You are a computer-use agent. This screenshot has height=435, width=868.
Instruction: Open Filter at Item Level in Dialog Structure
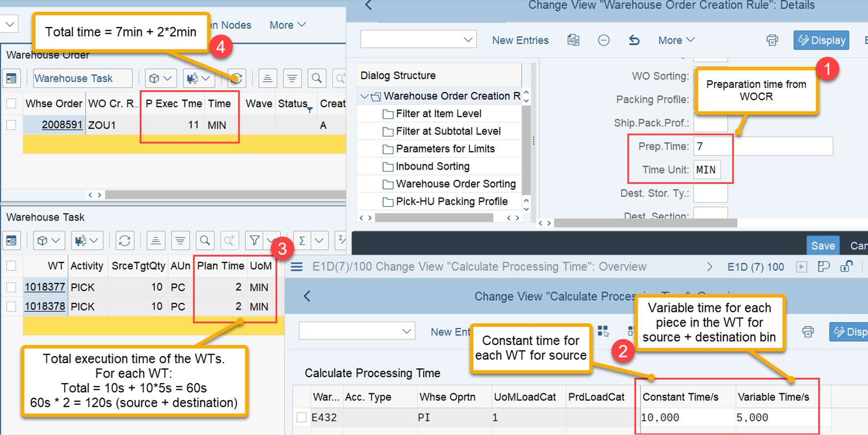click(438, 114)
